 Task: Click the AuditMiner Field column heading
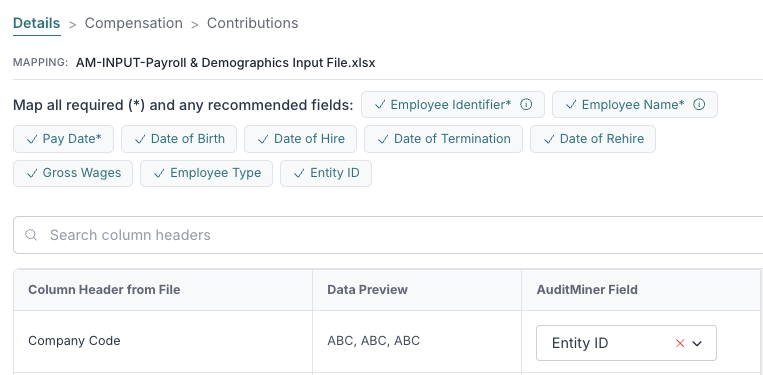pyautogui.click(x=587, y=290)
